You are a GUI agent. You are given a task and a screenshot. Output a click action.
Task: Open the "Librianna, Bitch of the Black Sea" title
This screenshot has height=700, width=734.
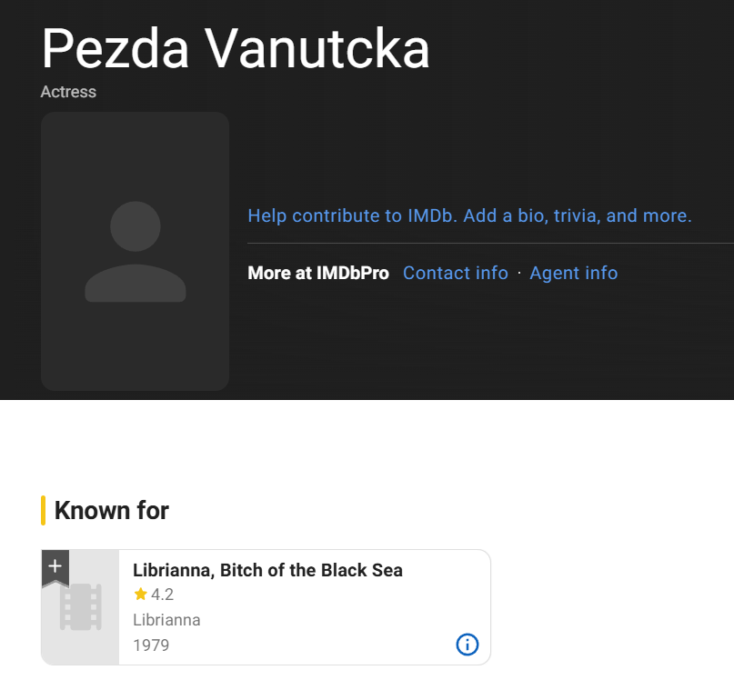(x=267, y=570)
